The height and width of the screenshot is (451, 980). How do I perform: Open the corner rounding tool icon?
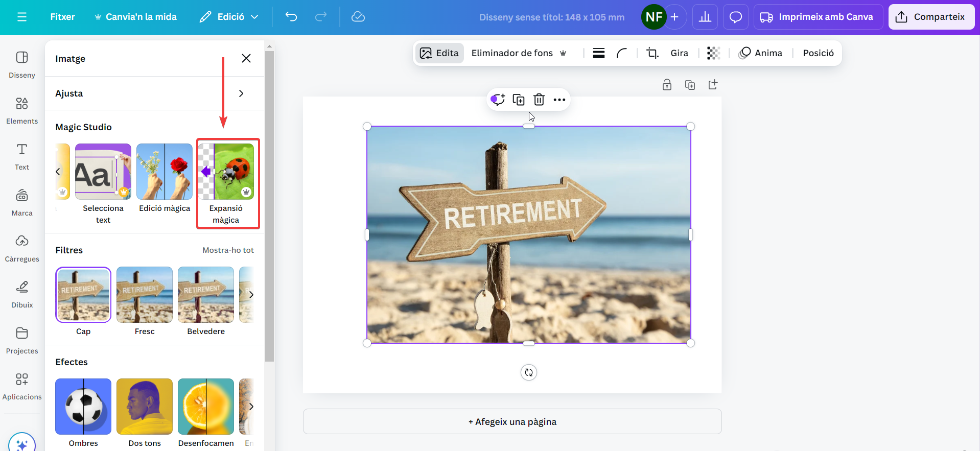click(622, 53)
